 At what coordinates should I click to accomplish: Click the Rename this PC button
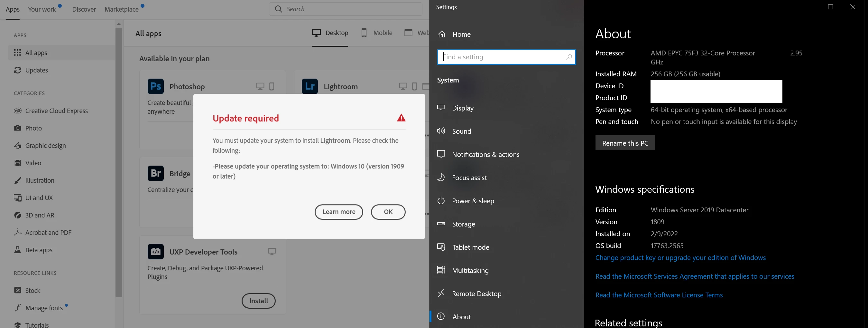click(x=625, y=143)
